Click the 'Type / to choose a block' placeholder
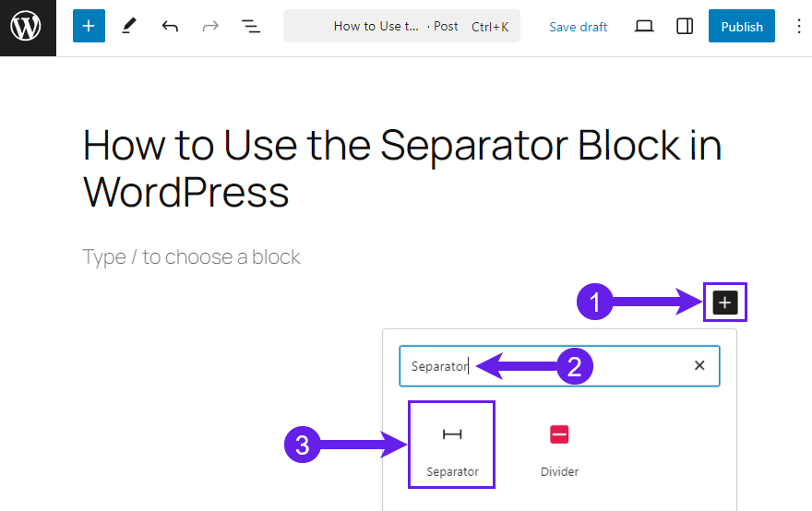The height and width of the screenshot is (511, 812). (x=191, y=256)
